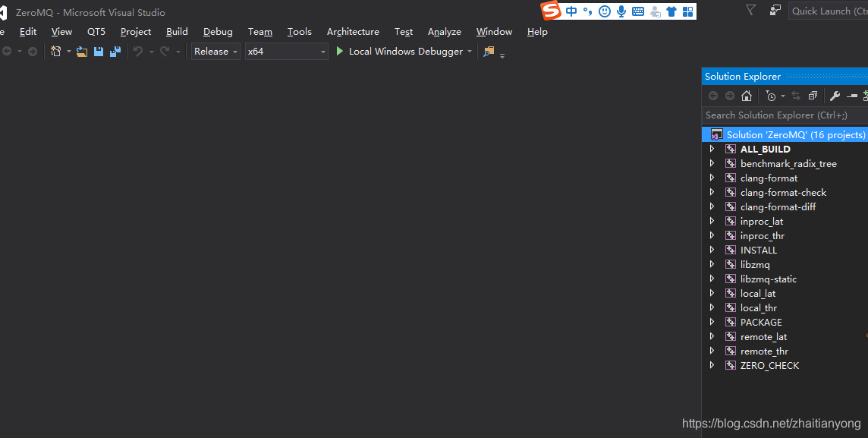Open the Debug menu
868x438 pixels.
coord(218,32)
